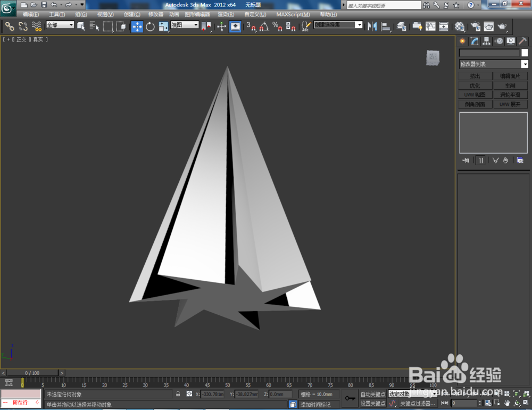Click Select and Manipulate icon

click(221, 27)
